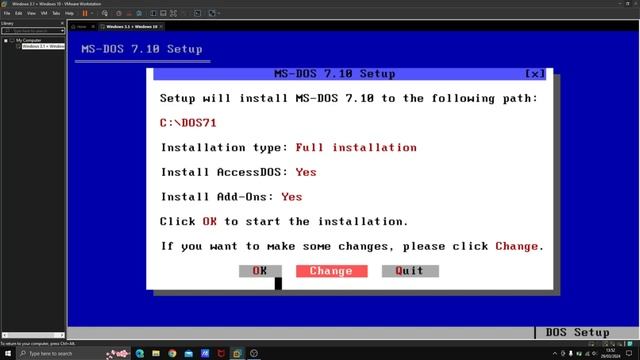Click the Full installation value text
640x360 pixels.
356,147
